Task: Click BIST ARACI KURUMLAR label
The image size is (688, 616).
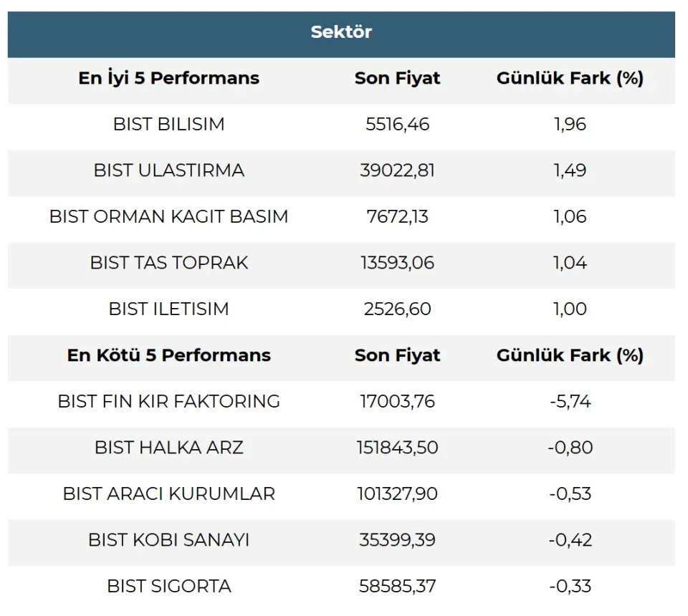Action: pos(169,494)
